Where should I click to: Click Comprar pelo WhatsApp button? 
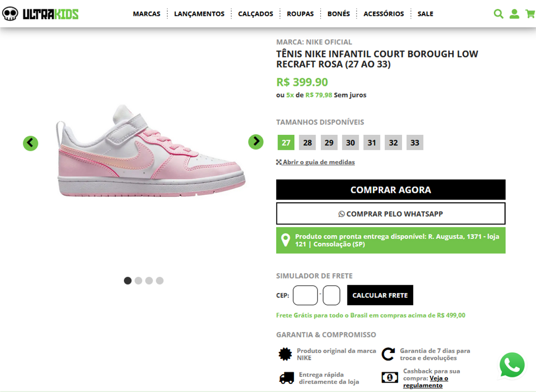(x=391, y=214)
